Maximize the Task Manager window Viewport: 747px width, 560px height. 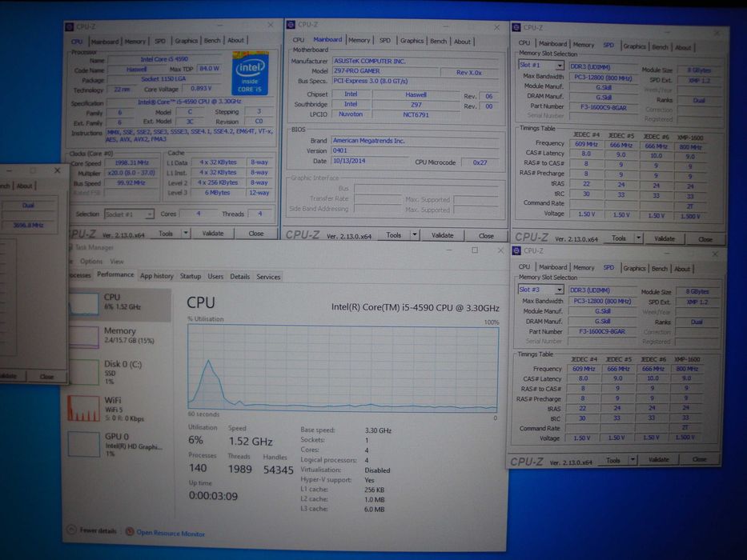pos(475,250)
